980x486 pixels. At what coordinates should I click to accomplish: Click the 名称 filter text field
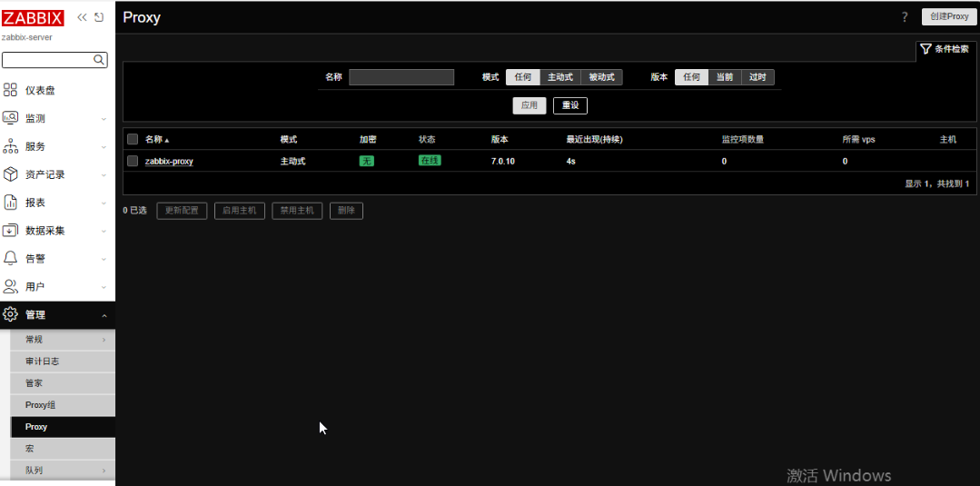(401, 77)
